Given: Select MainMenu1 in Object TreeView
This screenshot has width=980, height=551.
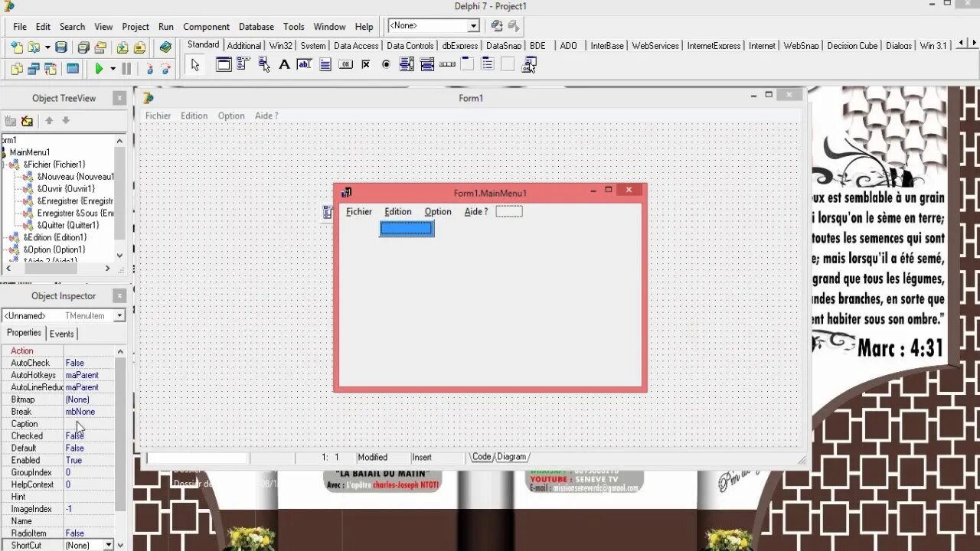Looking at the screenshot, I should 30,152.
